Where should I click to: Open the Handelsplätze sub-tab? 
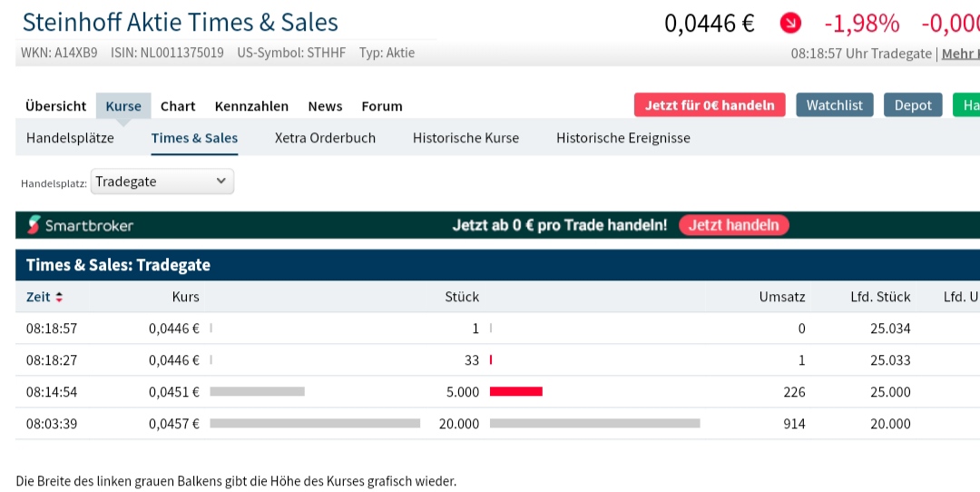point(70,138)
